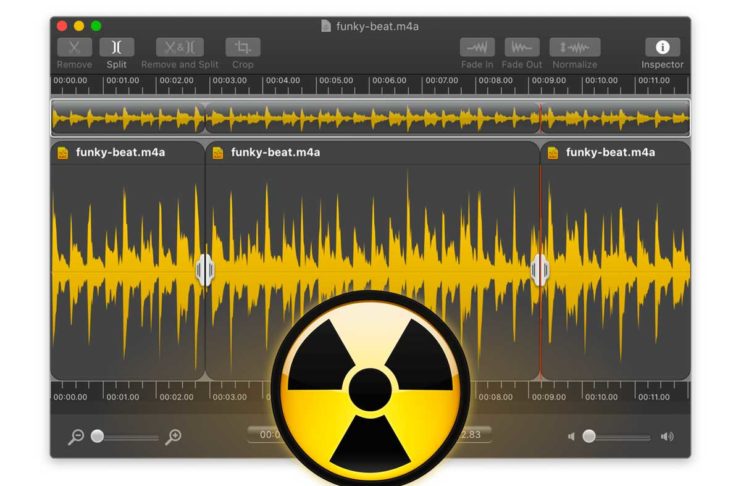Click the file icon of the last funky-beat.m4a segment
Screen dimensions: 741x486
[x=553, y=153]
